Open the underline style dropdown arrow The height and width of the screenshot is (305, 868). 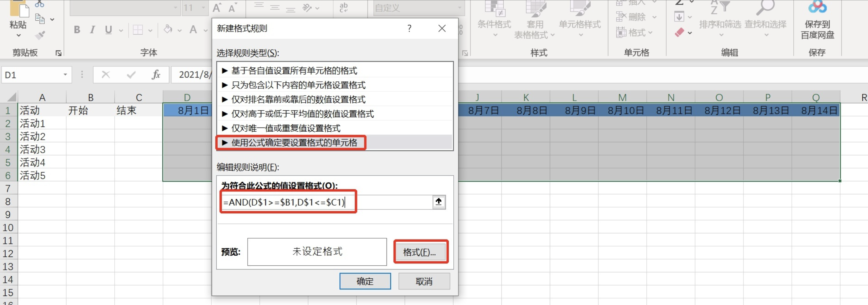click(x=121, y=31)
